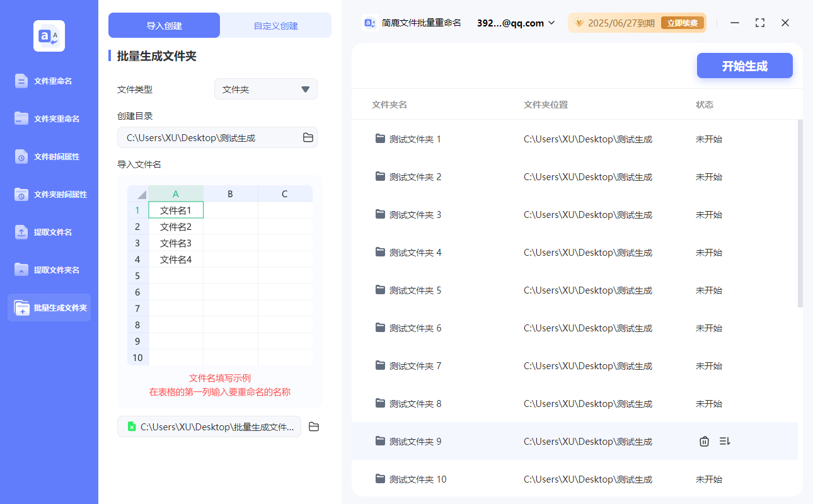Screen dimensions: 813x504
Task: Click the sort icon on row 测试文件夹 9
Action: point(724,441)
